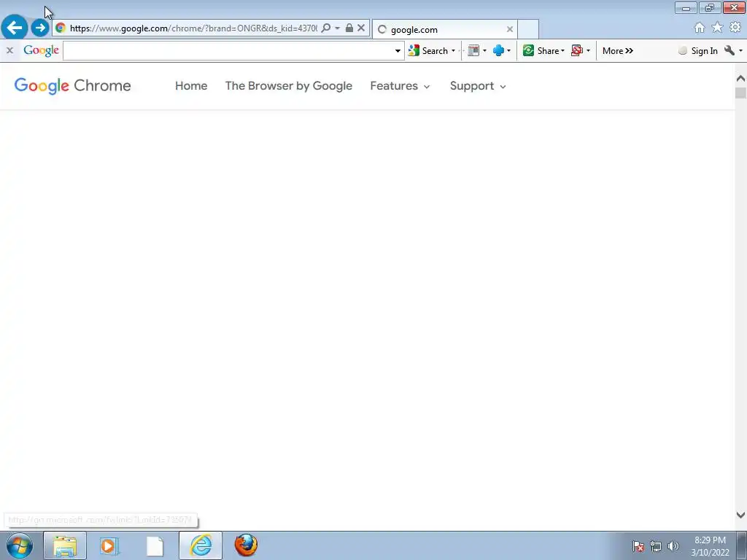This screenshot has width=747, height=560.
Task: Switch to the google.com tab
Action: [444, 29]
